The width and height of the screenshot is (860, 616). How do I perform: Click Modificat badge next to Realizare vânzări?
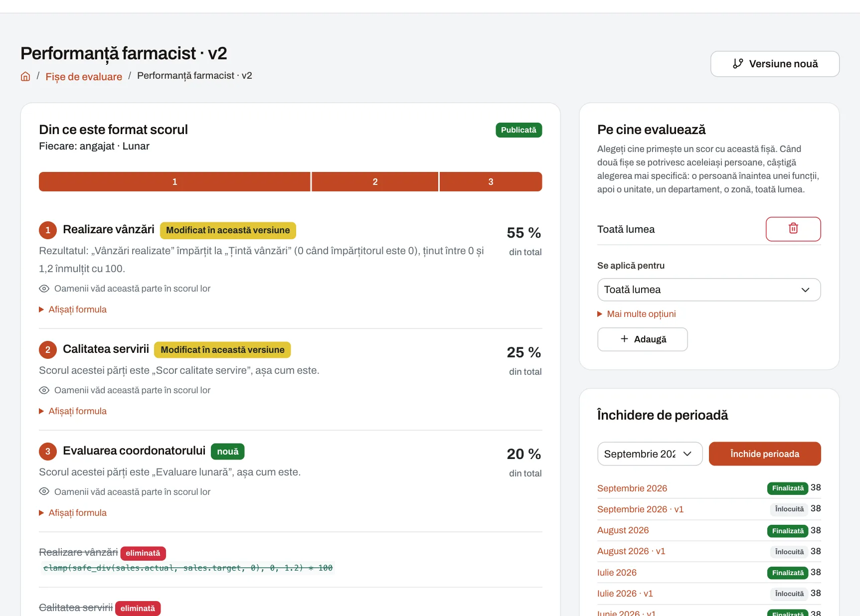click(228, 230)
